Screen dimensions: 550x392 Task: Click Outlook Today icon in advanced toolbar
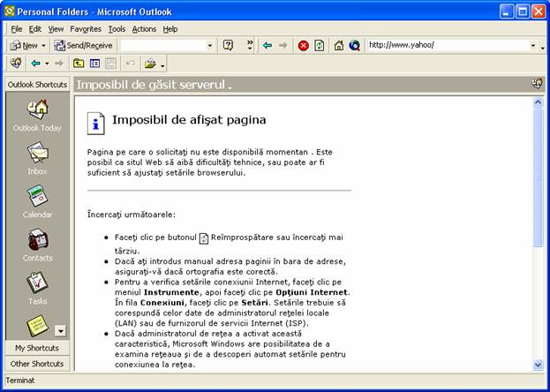(15, 64)
